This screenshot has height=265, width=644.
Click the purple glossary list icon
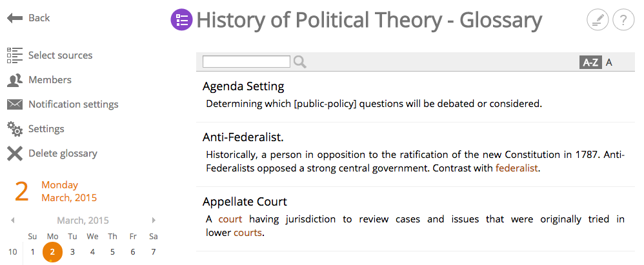(181, 19)
